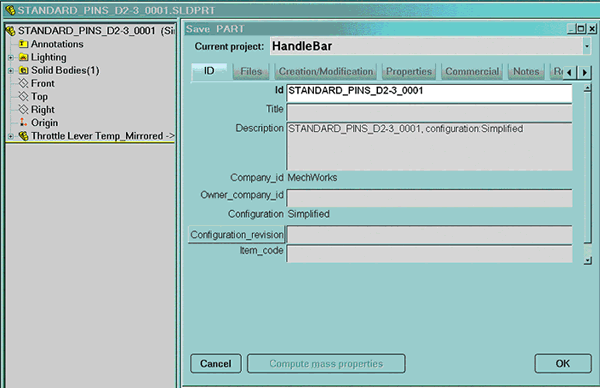Select the Solid Bodies folder icon
Image resolution: width=600 pixels, height=388 pixels.
coord(24,70)
